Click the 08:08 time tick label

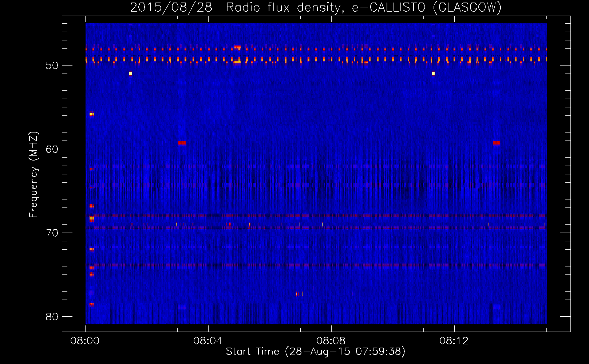pyautogui.click(x=331, y=341)
